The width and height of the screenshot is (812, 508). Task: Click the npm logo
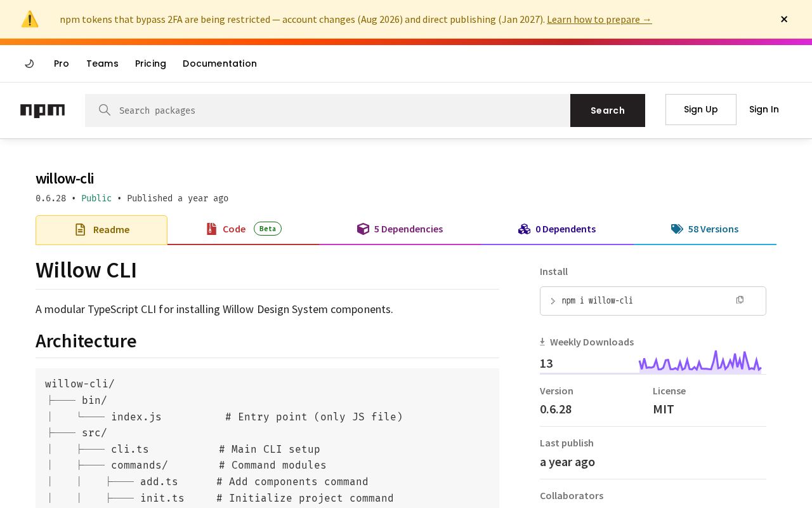tap(43, 110)
